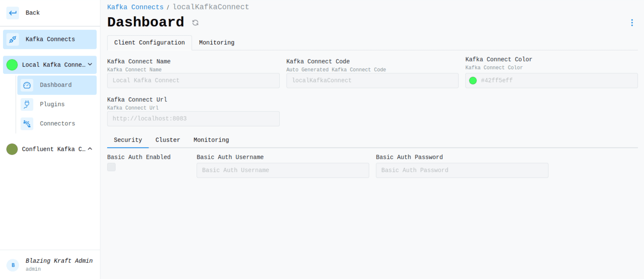Switch to the top Monitoring tab
644x279 pixels.
(216, 43)
